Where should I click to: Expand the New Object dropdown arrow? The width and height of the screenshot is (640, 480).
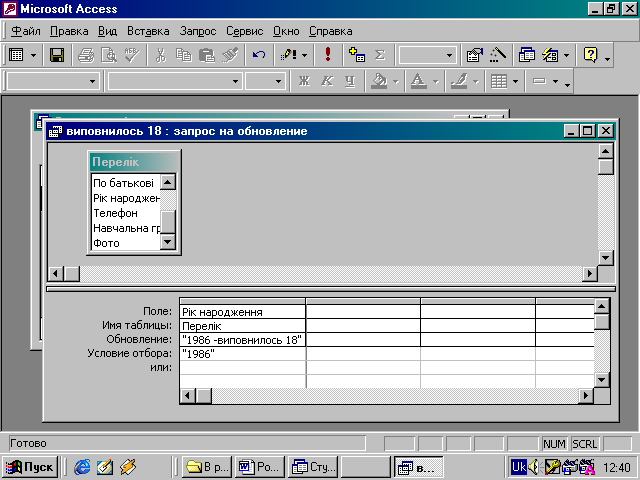pos(566,55)
